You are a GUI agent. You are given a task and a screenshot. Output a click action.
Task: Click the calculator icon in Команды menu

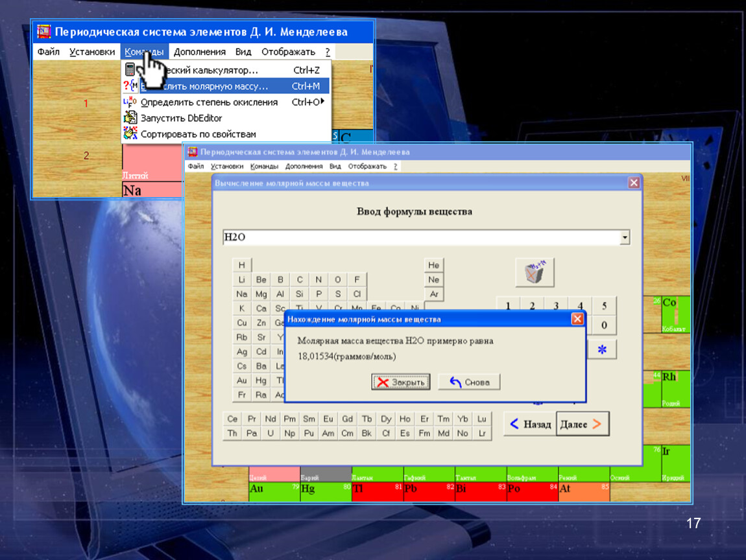click(x=130, y=69)
